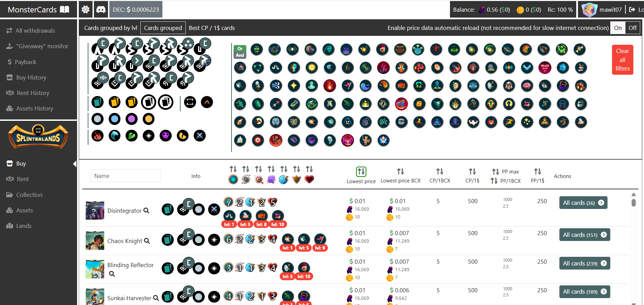The width and height of the screenshot is (644, 305).
Task: Sort by mana cost stat arrow
Action: [x=233, y=169]
